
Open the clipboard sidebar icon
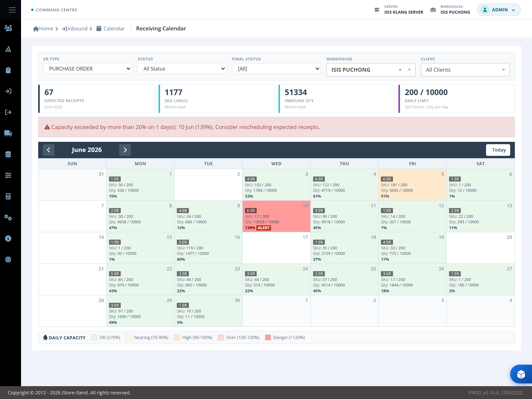click(8, 70)
